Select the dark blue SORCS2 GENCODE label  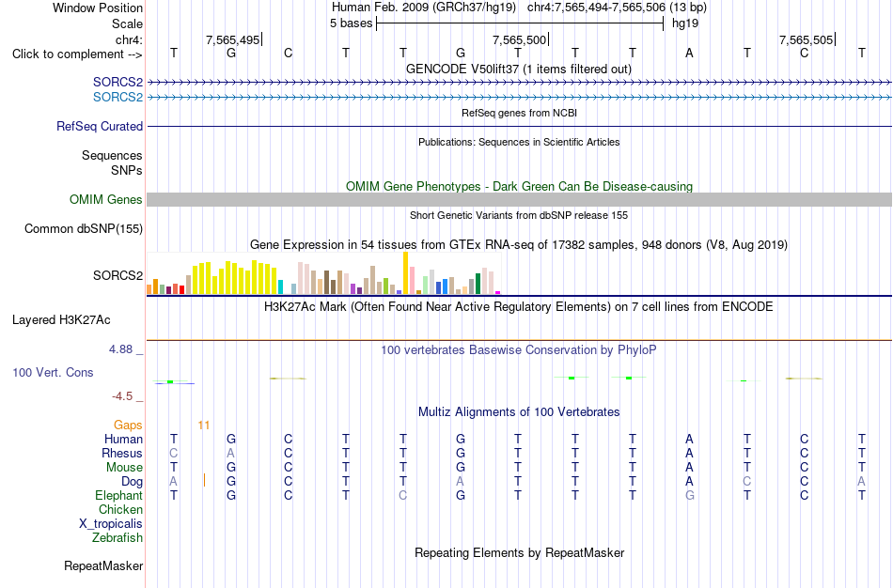(117, 82)
